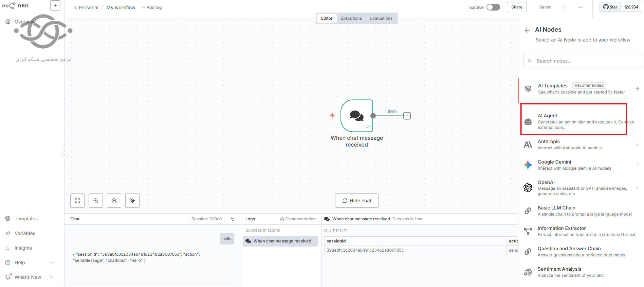The image size is (644, 287).
Task: Click the Help question mark icon
Action: tap(8, 263)
